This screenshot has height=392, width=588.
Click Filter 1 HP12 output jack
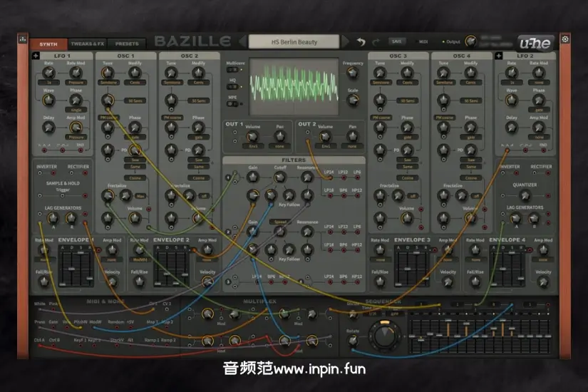[357, 195]
